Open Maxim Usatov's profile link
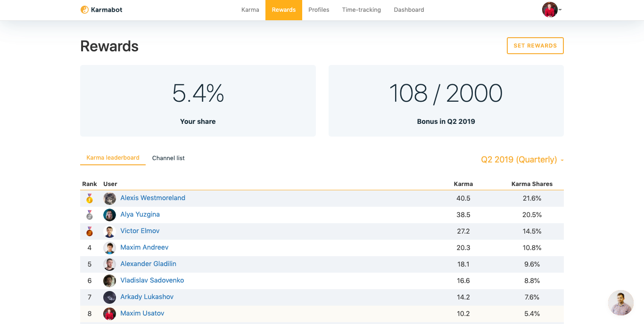644x324 pixels. tap(142, 313)
